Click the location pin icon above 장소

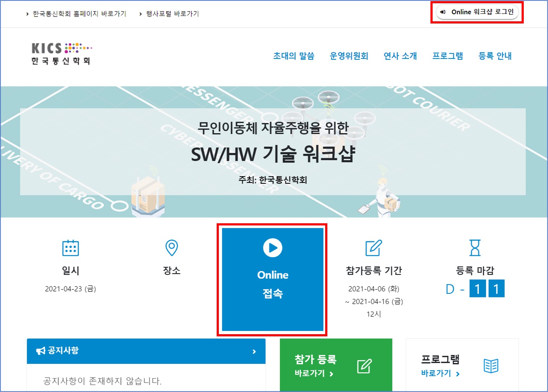171,248
